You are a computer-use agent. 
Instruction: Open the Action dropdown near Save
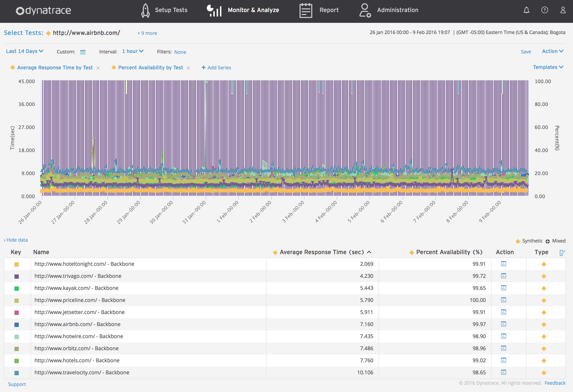click(x=553, y=51)
